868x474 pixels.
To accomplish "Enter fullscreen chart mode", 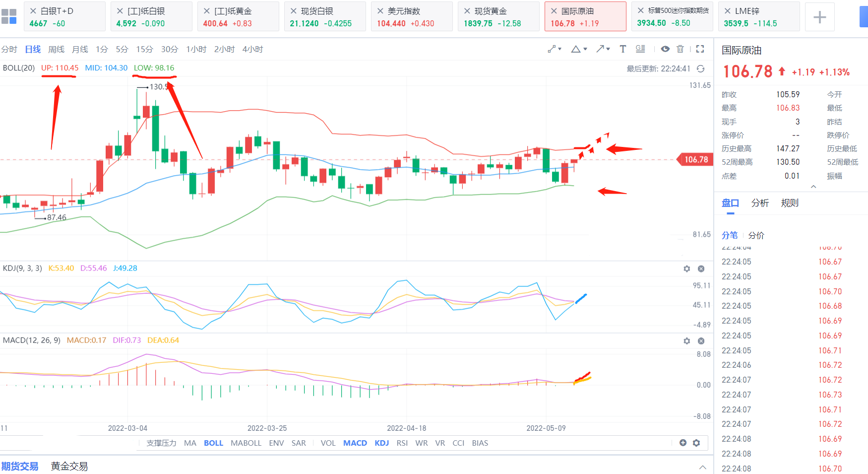I will (700, 49).
